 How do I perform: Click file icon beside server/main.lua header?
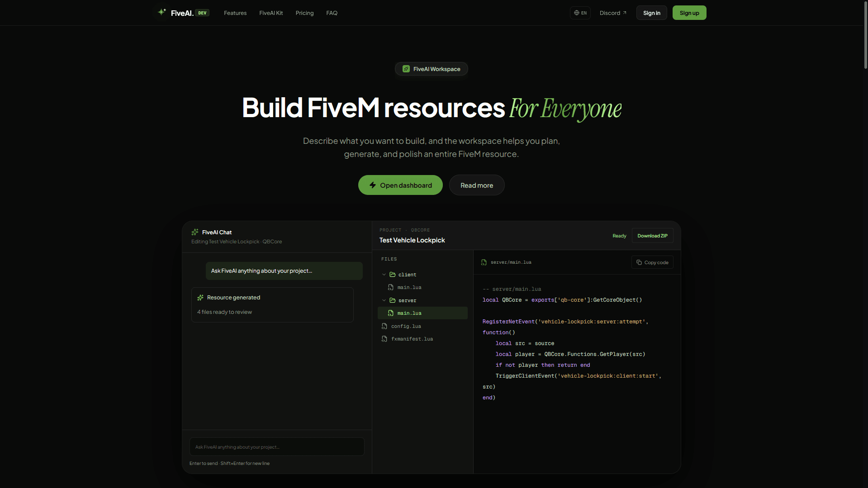(x=484, y=262)
